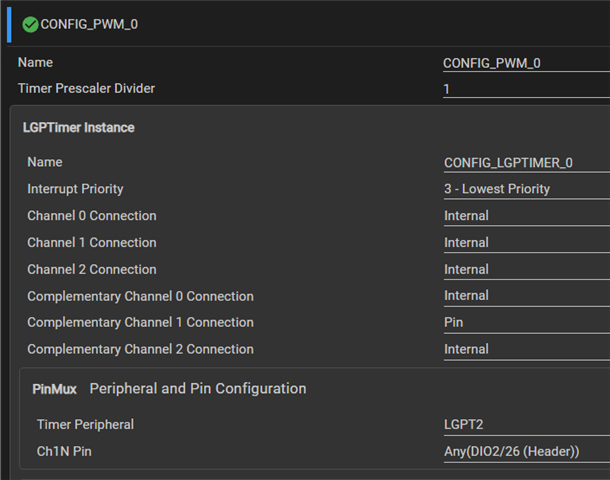
Task: Open the Channel 1 Connection dropdown
Action: 527,243
